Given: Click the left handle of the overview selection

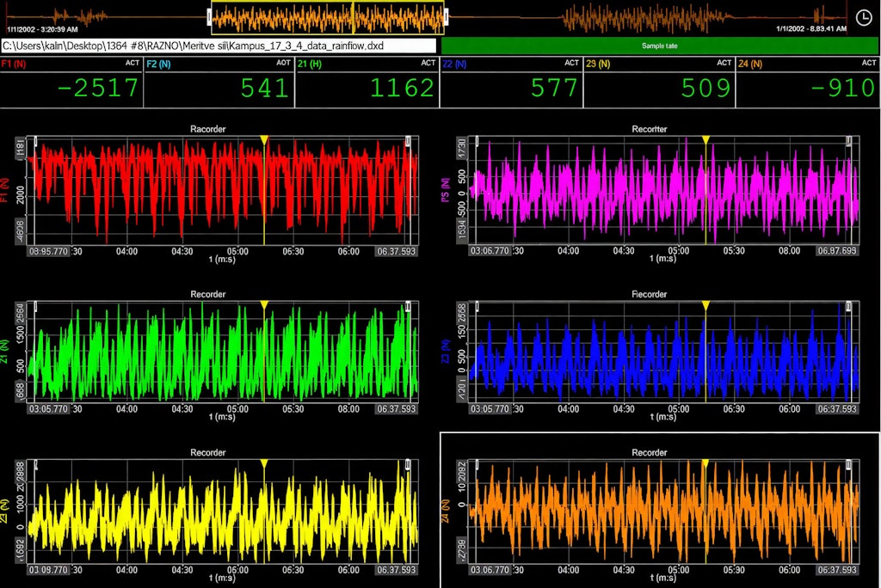Looking at the screenshot, I should point(210,18).
